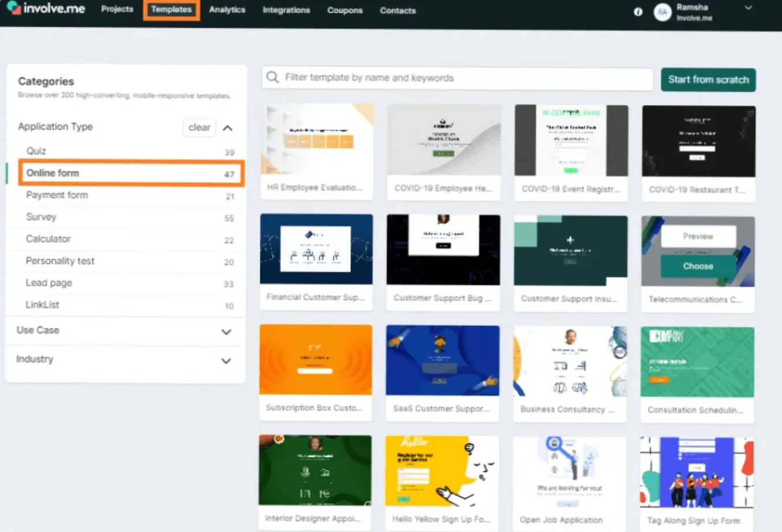Image resolution: width=782 pixels, height=532 pixels.
Task: Focus the template filter search field
Action: coord(457,78)
